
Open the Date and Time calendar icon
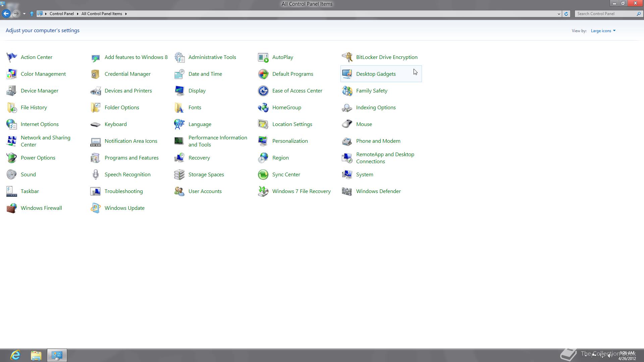(x=179, y=74)
